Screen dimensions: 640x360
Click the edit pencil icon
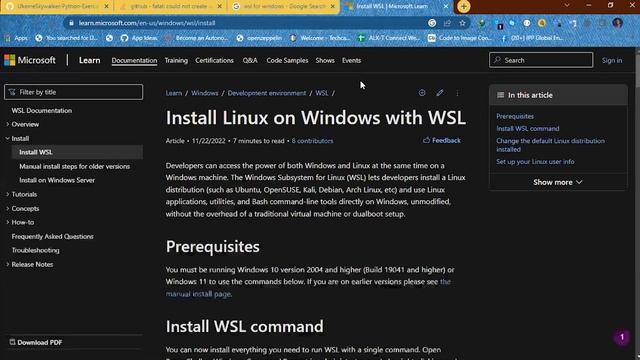(440, 93)
